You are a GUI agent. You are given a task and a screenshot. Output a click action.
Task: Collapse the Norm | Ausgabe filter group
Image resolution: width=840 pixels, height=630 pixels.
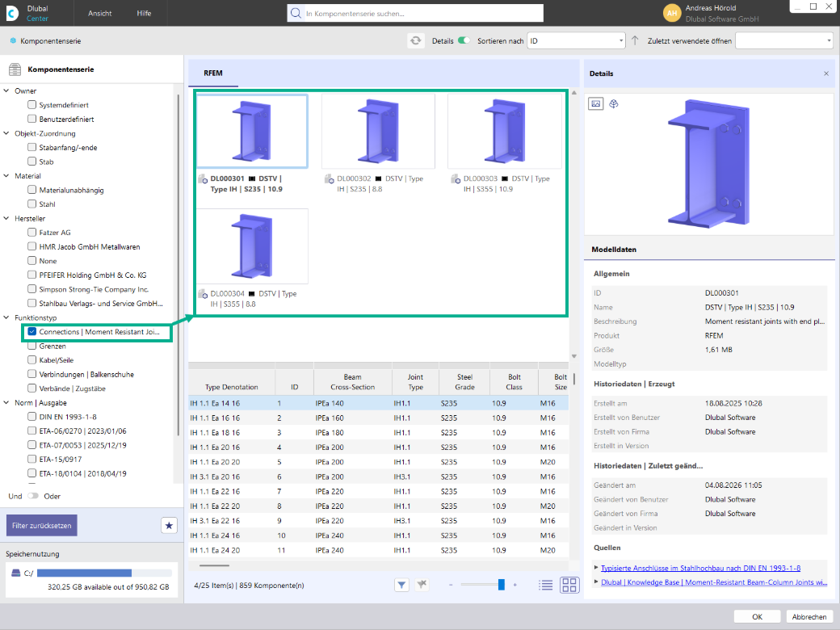pos(6,403)
